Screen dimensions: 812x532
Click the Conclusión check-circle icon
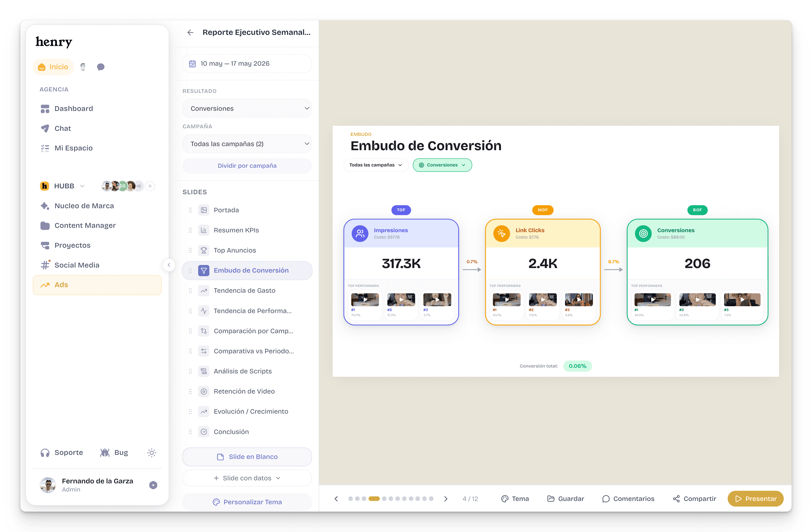coord(204,432)
